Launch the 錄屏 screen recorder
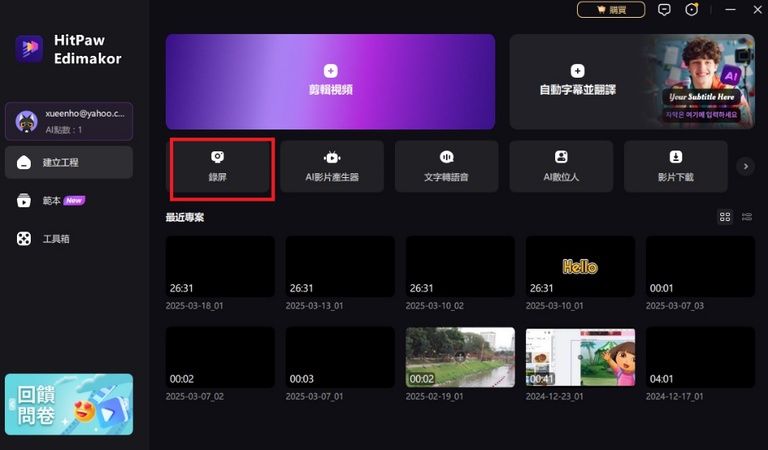The image size is (768, 450). [x=218, y=166]
